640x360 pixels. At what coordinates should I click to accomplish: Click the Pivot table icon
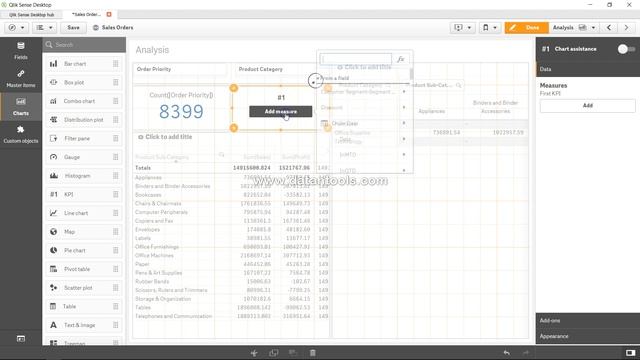pos(53,269)
